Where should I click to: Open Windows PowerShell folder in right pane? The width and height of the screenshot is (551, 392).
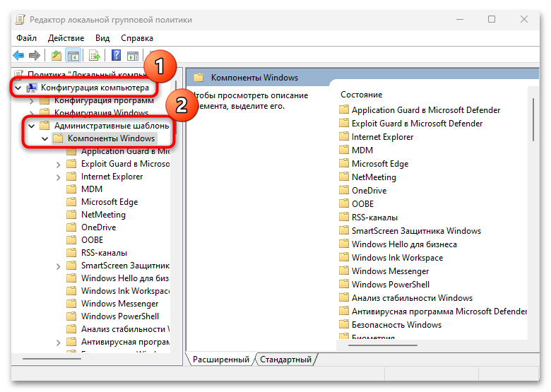pos(391,284)
